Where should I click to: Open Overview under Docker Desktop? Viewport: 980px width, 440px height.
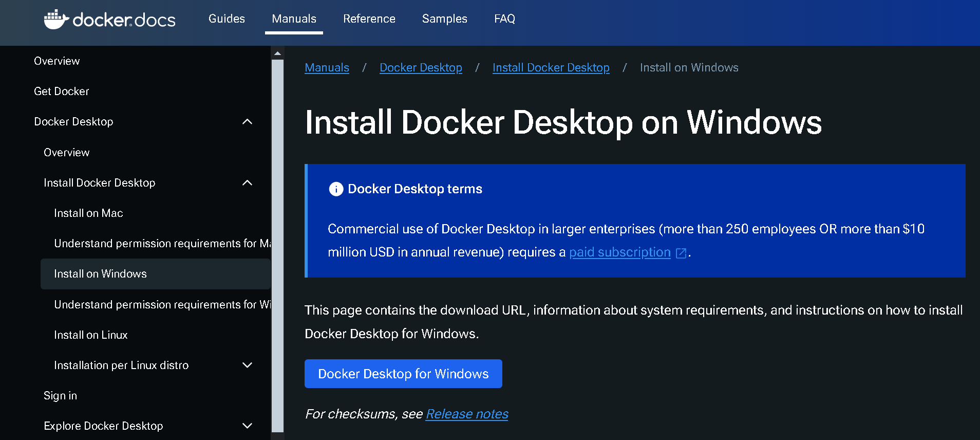tap(66, 152)
